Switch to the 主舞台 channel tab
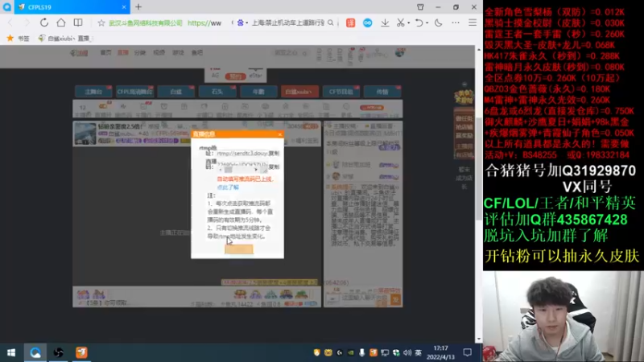 pyautogui.click(x=93, y=92)
